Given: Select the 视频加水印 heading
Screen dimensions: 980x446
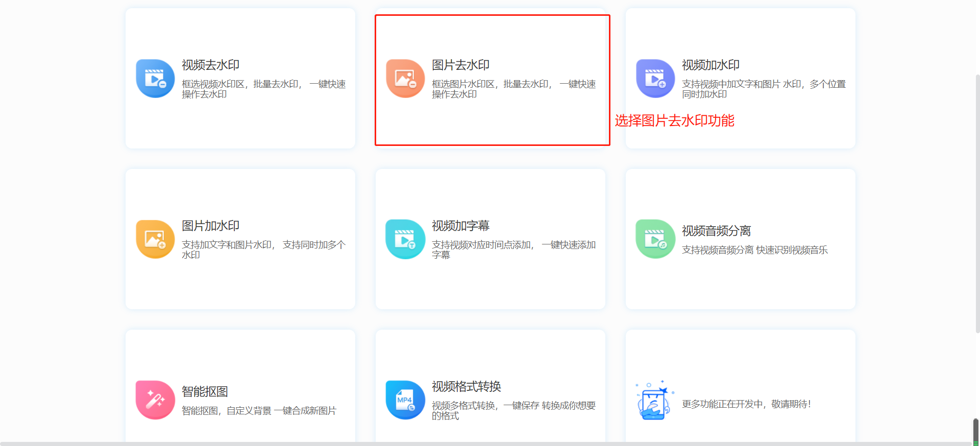Looking at the screenshot, I should (x=710, y=65).
